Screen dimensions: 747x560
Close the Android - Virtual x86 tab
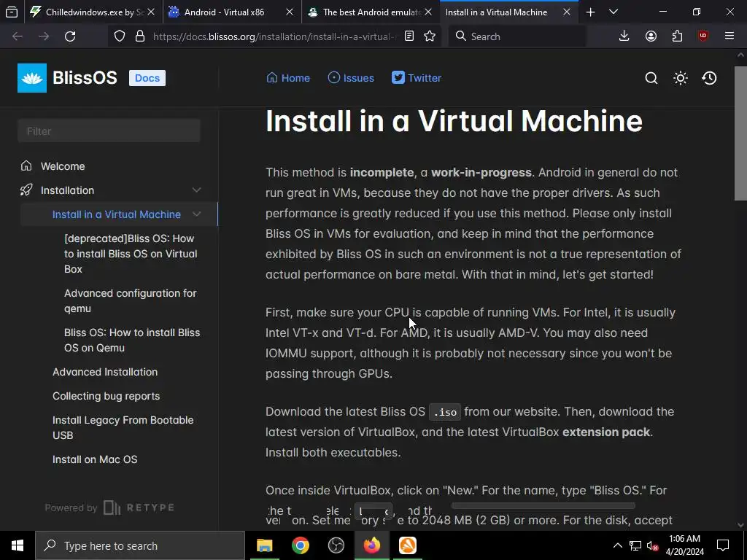(289, 12)
